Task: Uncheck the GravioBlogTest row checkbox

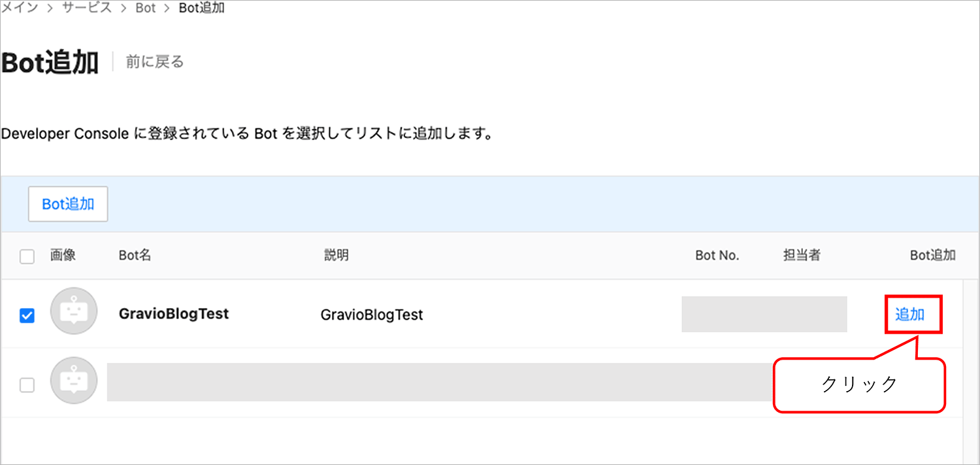Action: [27, 316]
